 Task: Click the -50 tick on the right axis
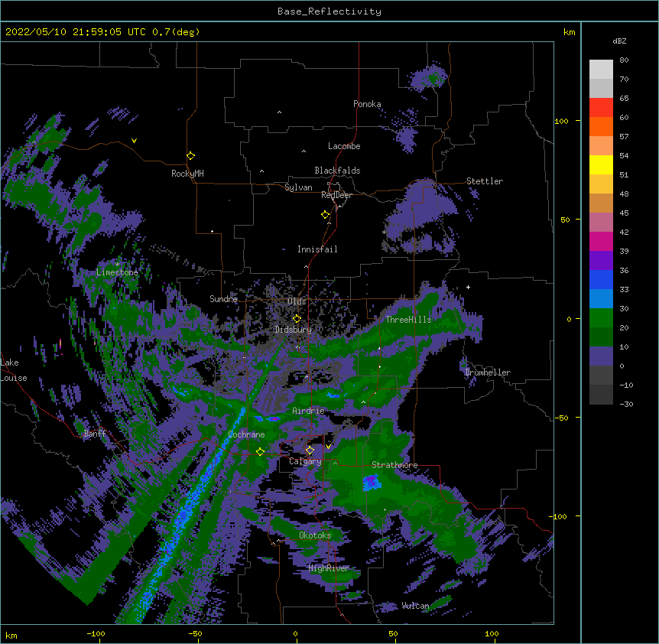[561, 418]
